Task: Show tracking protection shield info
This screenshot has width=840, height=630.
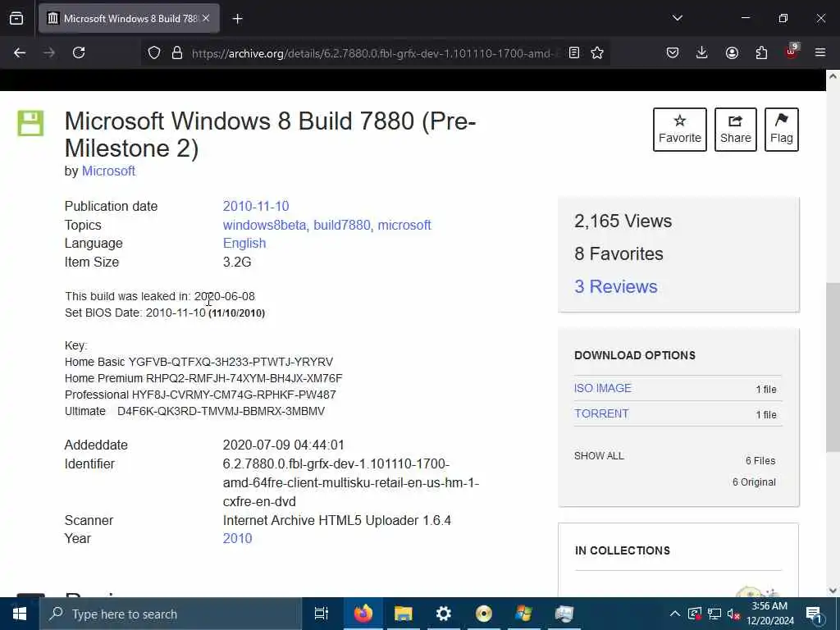Action: (x=154, y=52)
